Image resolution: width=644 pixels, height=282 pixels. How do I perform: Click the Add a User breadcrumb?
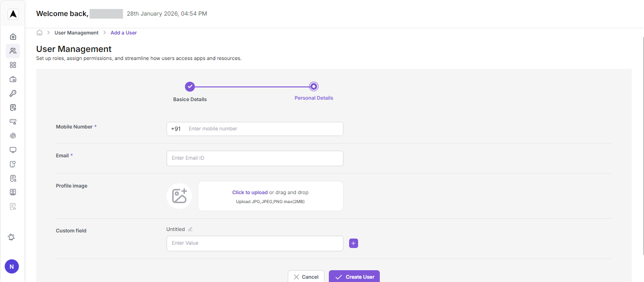123,32
